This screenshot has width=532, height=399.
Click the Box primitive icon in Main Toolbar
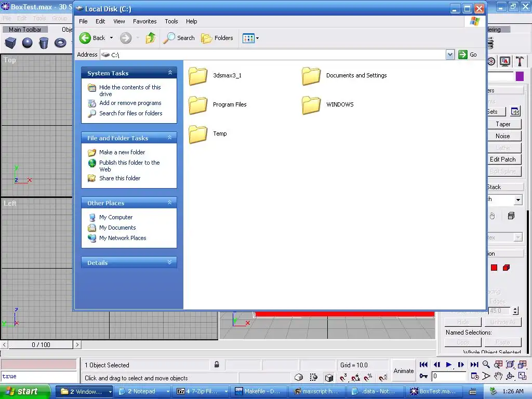click(x=10, y=43)
